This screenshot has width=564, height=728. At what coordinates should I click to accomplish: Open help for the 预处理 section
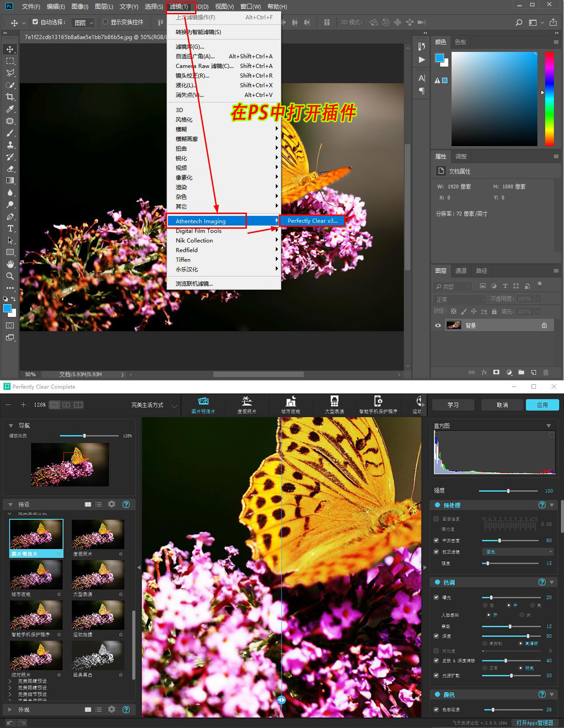[x=542, y=505]
